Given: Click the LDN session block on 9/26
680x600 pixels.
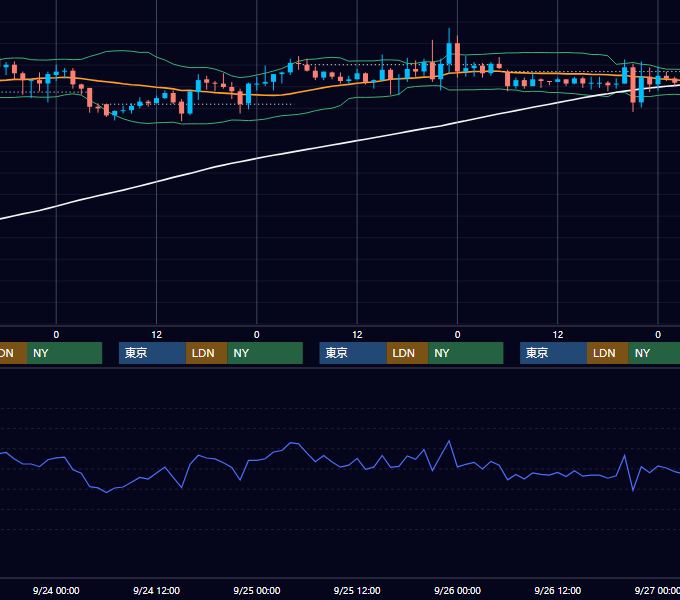Looking at the screenshot, I should click(608, 353).
